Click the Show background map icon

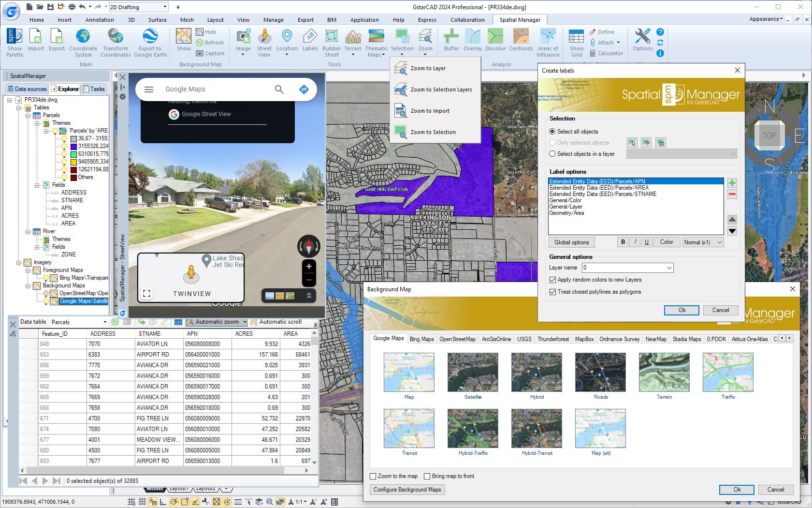183,40
